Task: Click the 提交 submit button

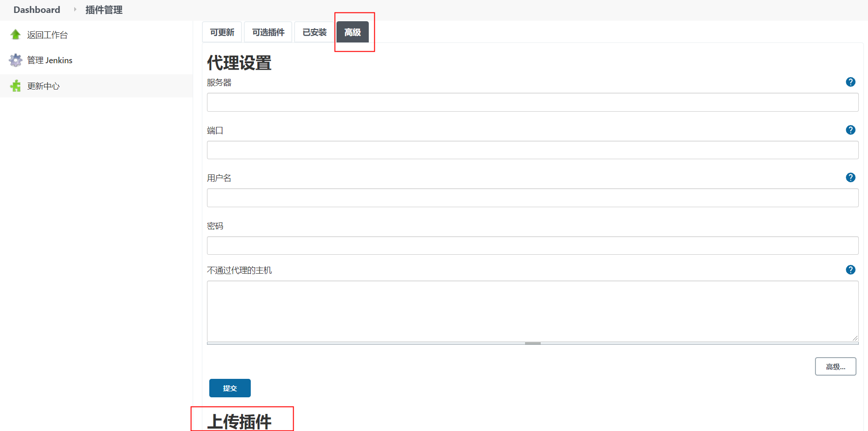Action: (x=230, y=388)
